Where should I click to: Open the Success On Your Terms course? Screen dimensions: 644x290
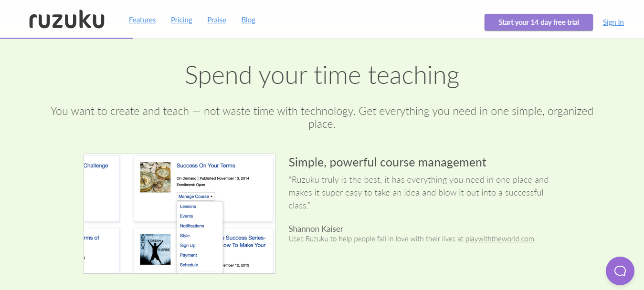206,166
